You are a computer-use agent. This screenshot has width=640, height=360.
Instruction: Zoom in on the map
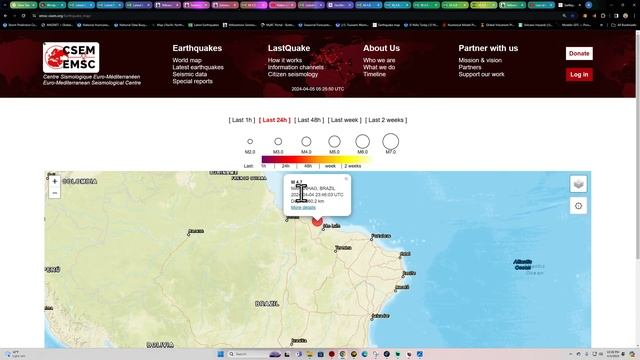55,181
